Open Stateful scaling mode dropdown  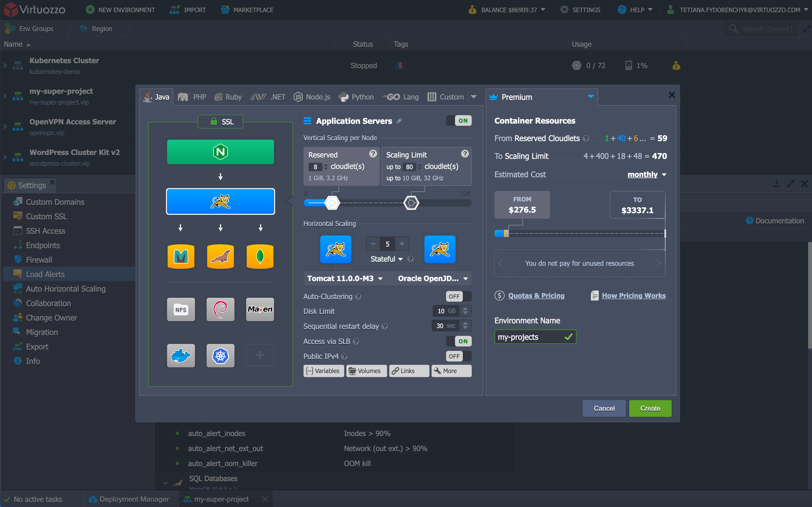point(387,259)
